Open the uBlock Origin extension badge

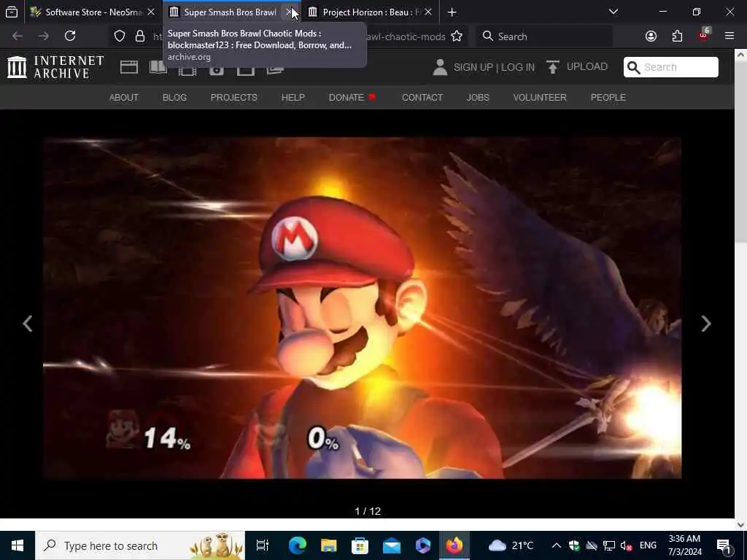coord(704,35)
